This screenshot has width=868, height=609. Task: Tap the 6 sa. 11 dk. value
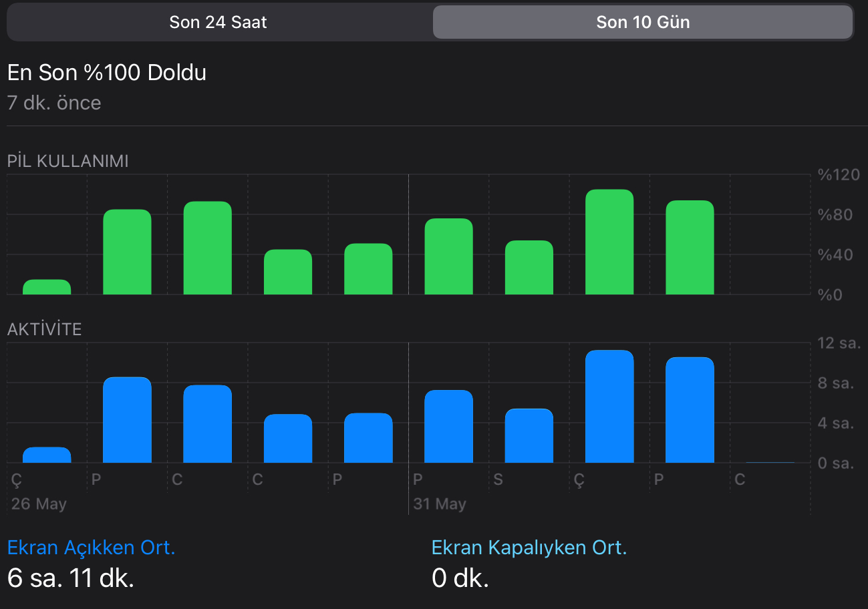71,578
